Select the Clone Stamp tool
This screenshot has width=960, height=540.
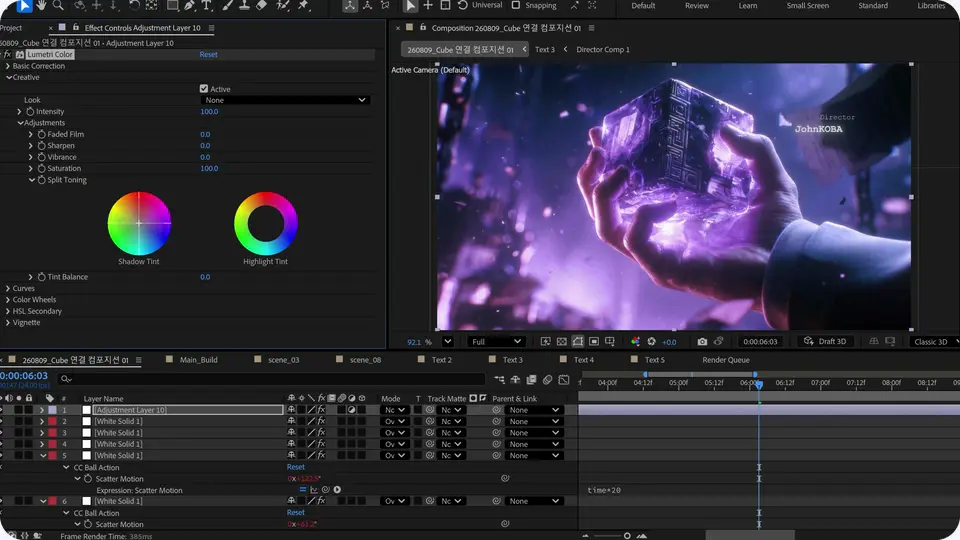(244, 6)
